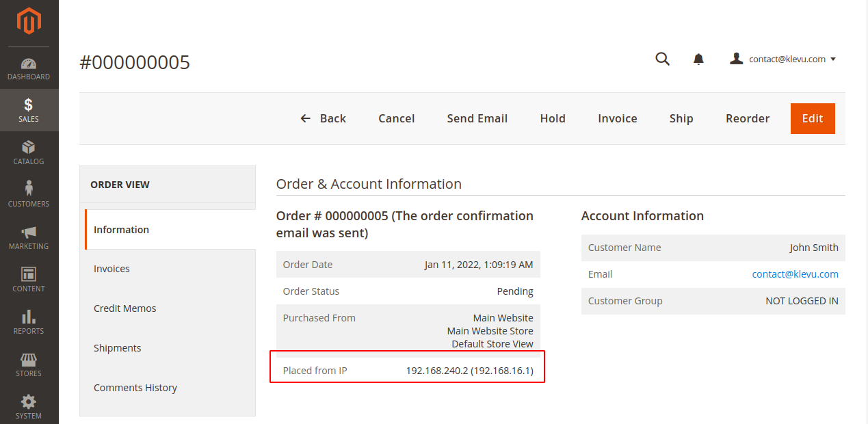Open the Comments History tab
This screenshot has width=868, height=424.
point(135,388)
